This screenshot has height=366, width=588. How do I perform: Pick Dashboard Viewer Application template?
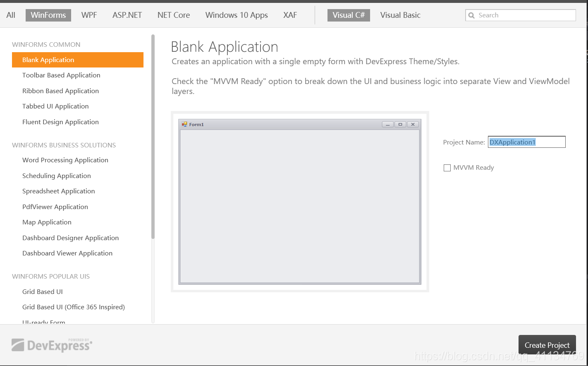click(x=67, y=253)
